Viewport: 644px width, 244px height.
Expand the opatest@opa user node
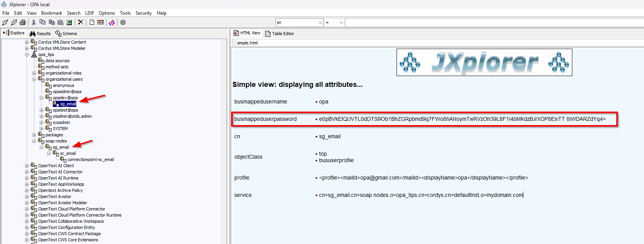(x=41, y=110)
